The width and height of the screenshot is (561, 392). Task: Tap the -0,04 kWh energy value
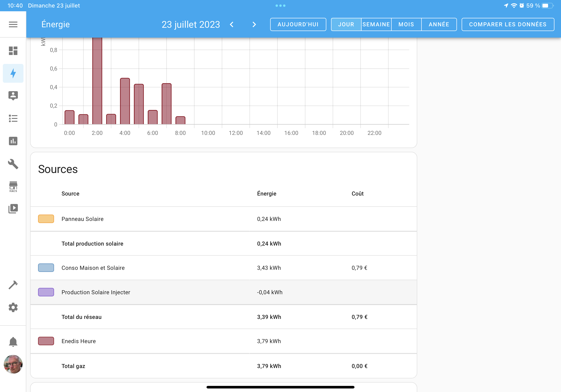click(269, 292)
